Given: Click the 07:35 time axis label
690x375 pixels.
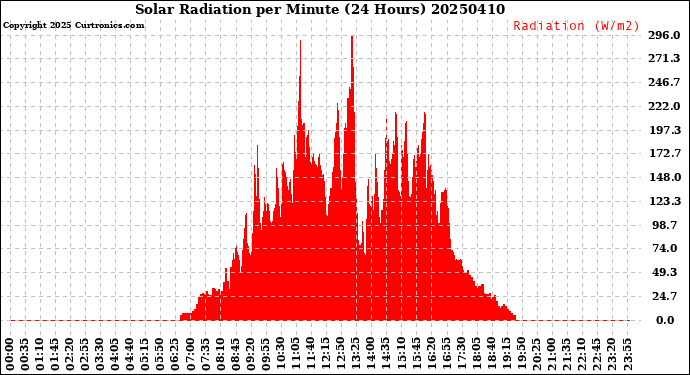Looking at the screenshot, I should pos(206,355).
